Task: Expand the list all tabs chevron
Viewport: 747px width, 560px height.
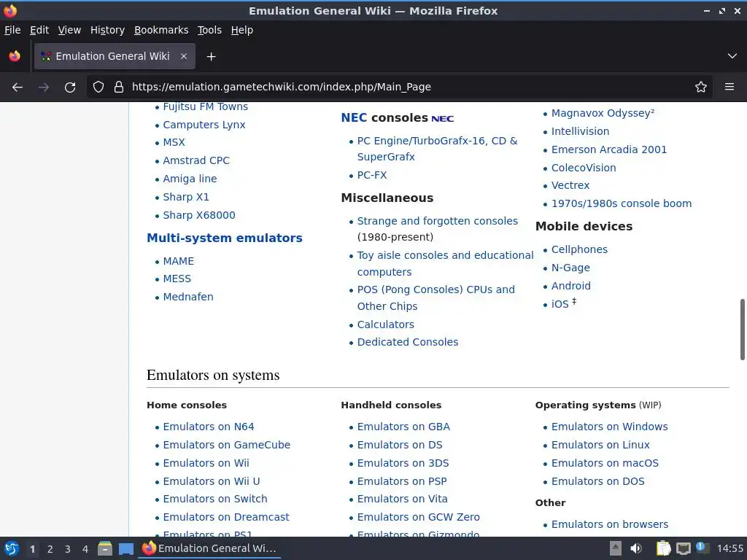Action: click(x=732, y=56)
